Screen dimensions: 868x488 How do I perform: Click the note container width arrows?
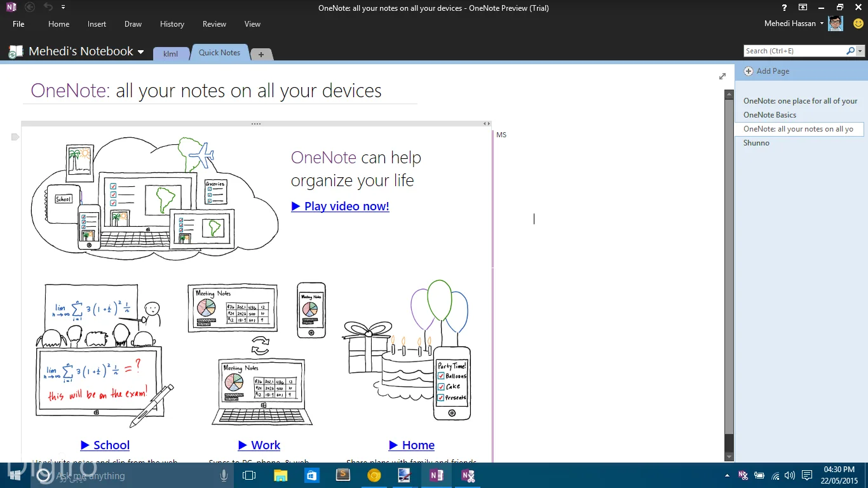click(487, 124)
